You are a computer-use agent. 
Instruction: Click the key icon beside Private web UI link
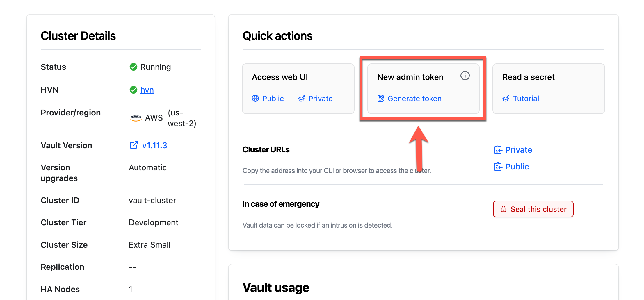[302, 99]
